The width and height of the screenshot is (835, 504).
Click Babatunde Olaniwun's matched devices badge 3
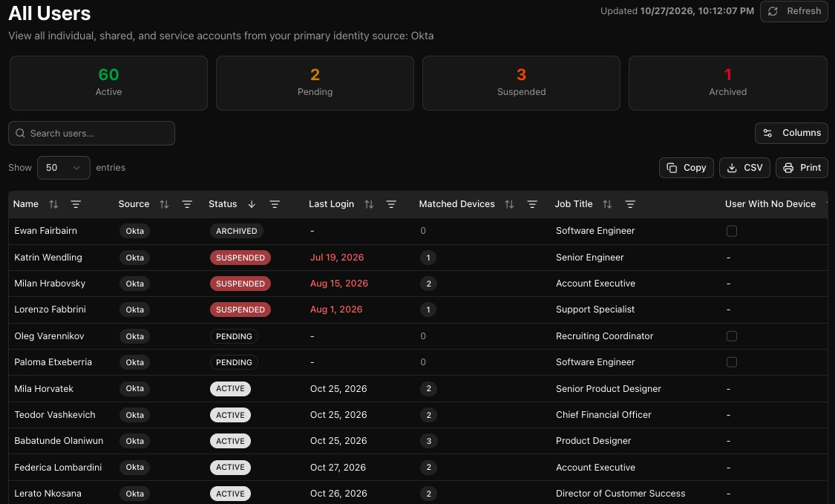pyautogui.click(x=428, y=441)
